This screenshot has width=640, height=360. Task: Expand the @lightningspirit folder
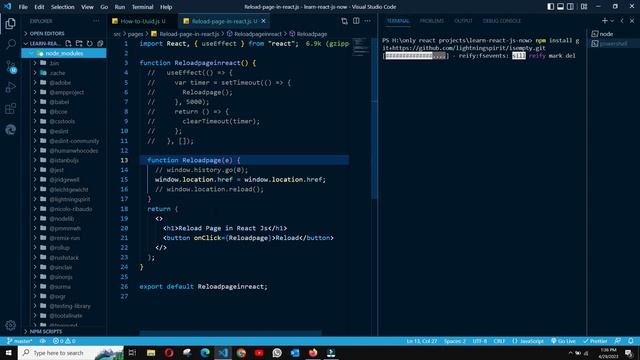pos(69,199)
